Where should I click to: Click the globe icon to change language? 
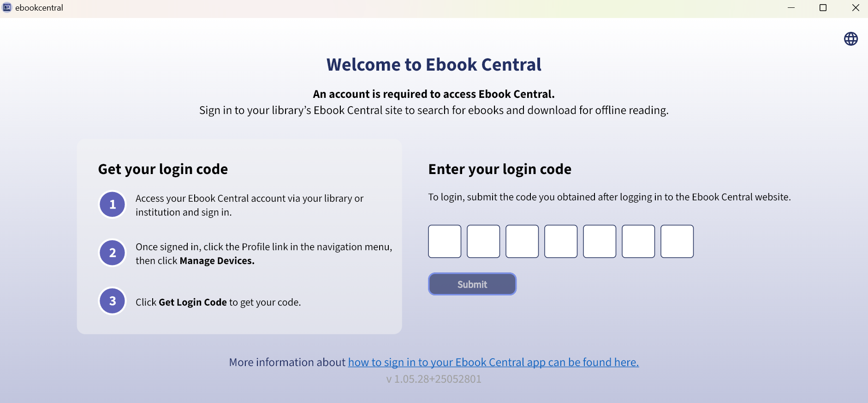coord(851,39)
